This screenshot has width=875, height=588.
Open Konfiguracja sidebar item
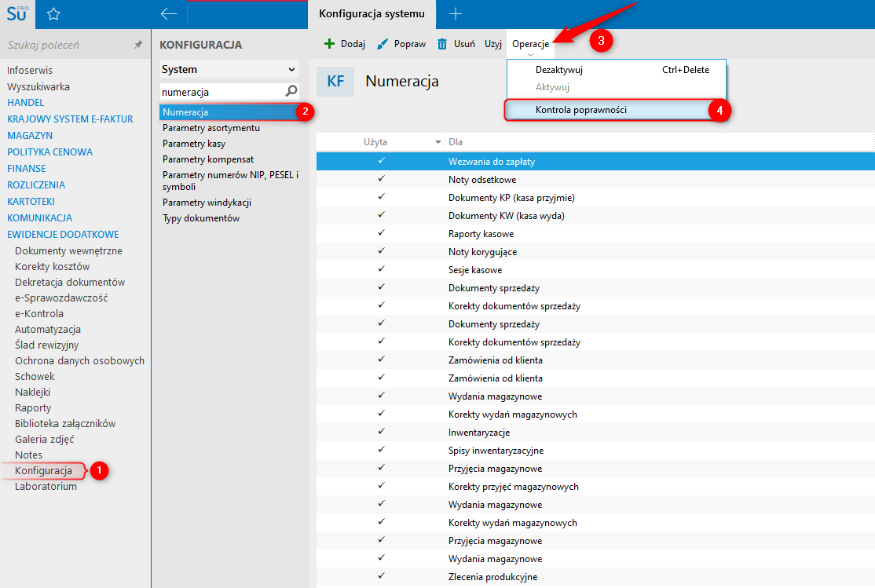pyautogui.click(x=43, y=470)
